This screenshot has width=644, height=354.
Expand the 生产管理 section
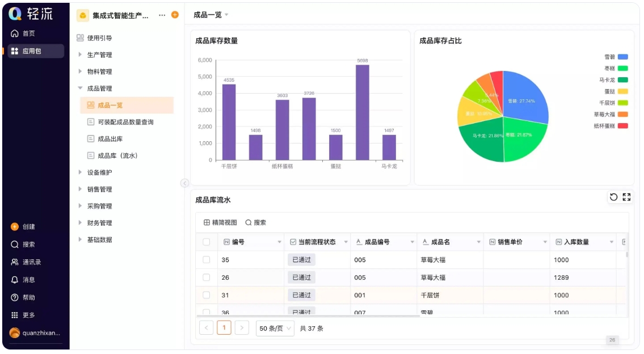[100, 56]
